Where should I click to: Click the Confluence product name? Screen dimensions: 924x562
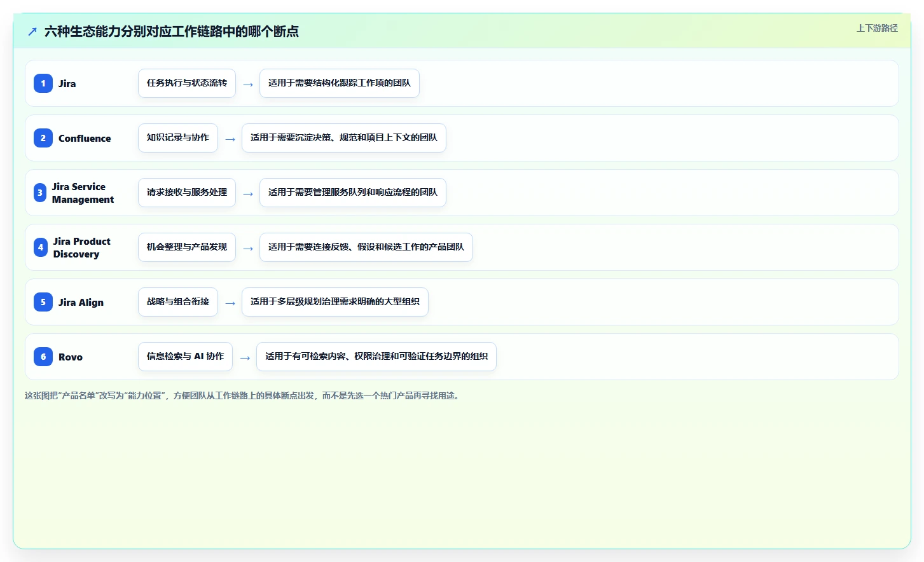point(85,139)
